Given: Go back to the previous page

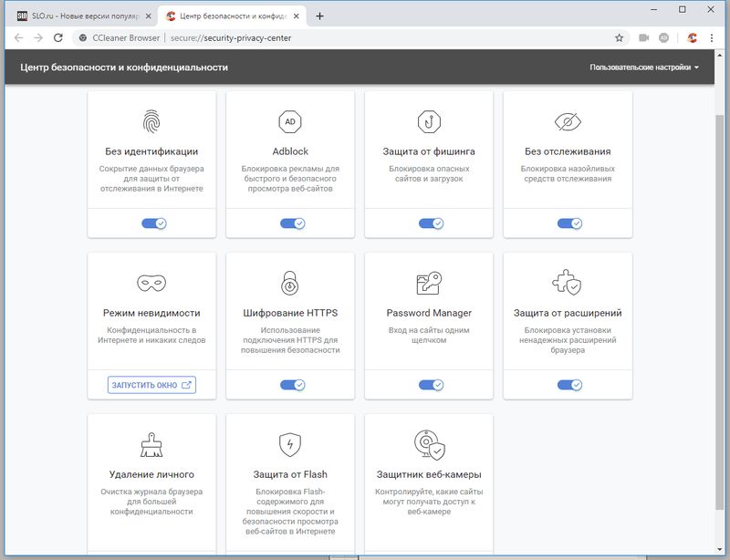Looking at the screenshot, I should click(x=18, y=38).
